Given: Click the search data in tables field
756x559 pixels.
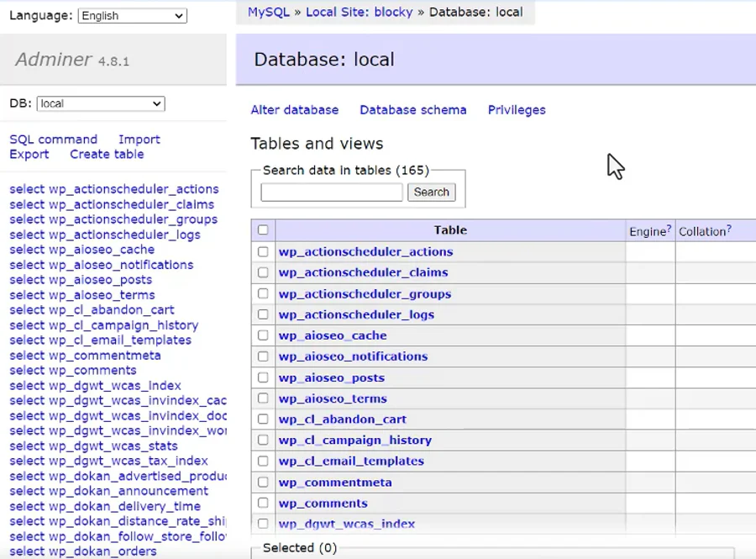Looking at the screenshot, I should (x=332, y=192).
